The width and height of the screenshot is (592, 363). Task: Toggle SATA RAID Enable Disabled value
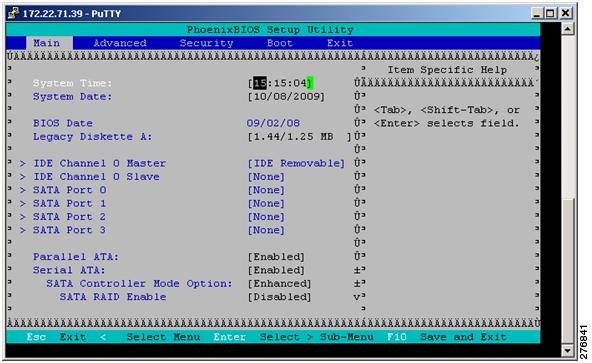coord(279,297)
